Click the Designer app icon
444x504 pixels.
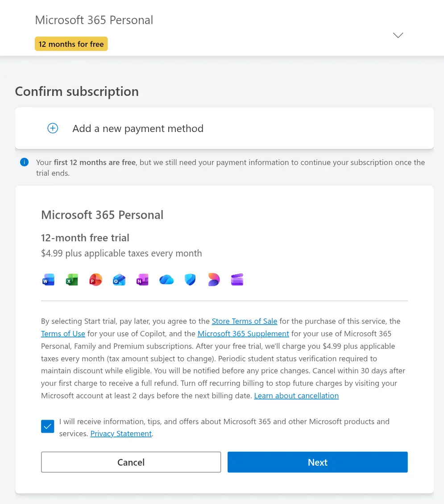[x=213, y=280]
